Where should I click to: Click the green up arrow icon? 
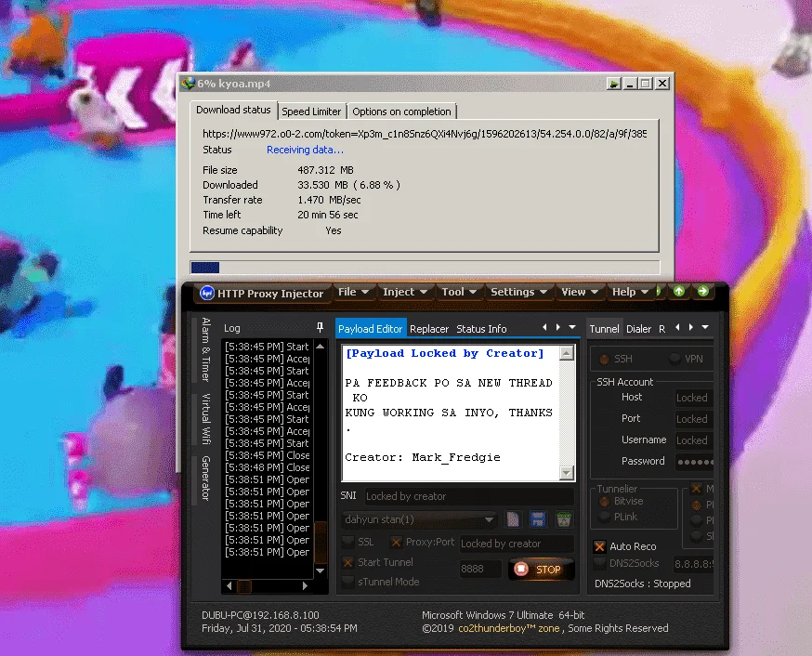click(678, 292)
